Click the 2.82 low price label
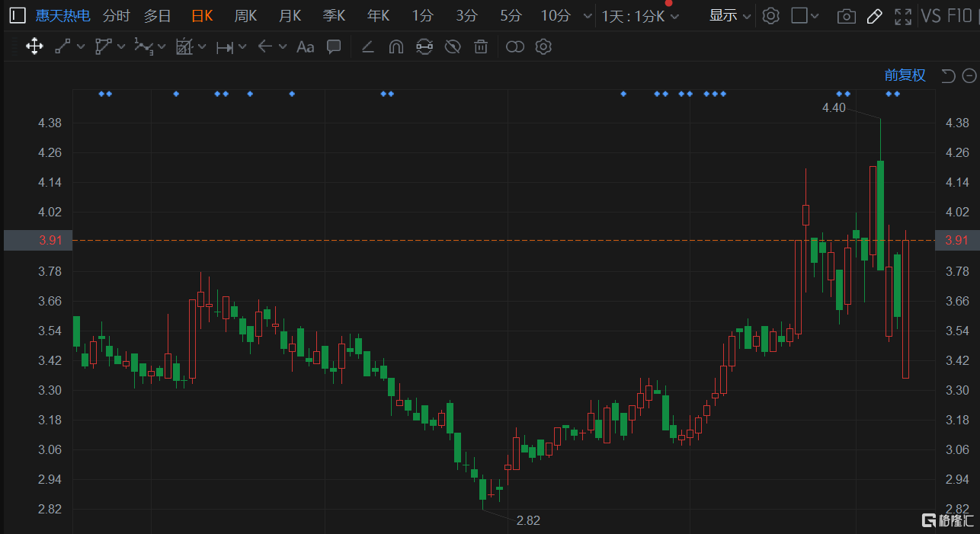Image resolution: width=980 pixels, height=534 pixels. 528,520
